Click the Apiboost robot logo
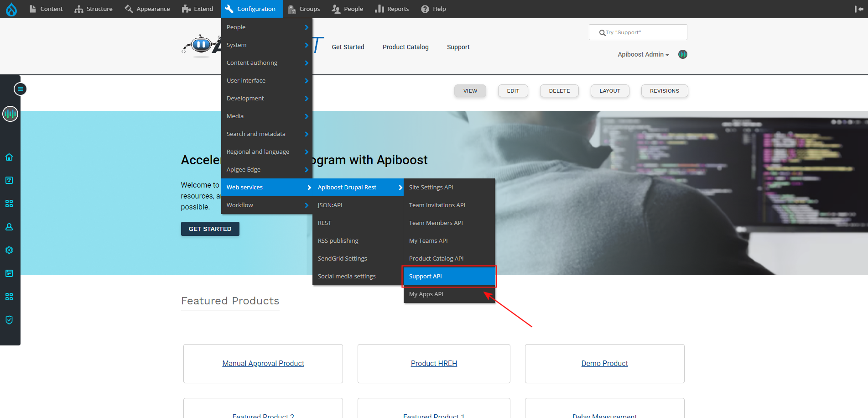Viewport: 868px width, 418px height. 201,46
